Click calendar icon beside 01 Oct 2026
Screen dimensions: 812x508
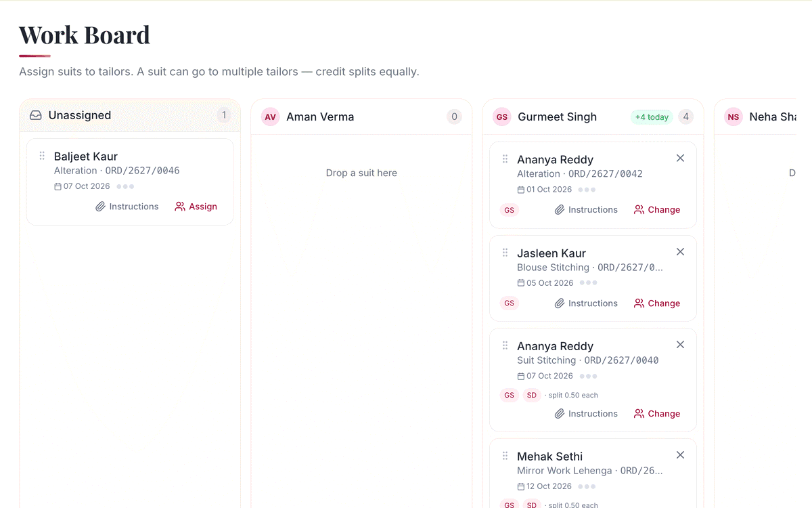click(521, 190)
